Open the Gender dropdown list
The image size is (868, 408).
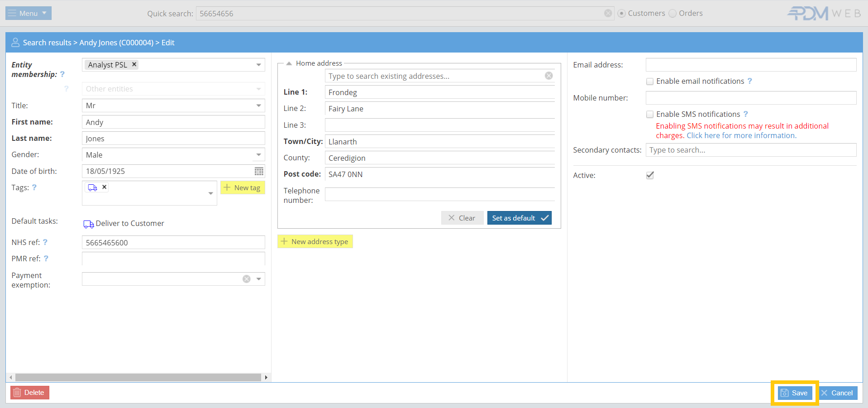coord(258,155)
